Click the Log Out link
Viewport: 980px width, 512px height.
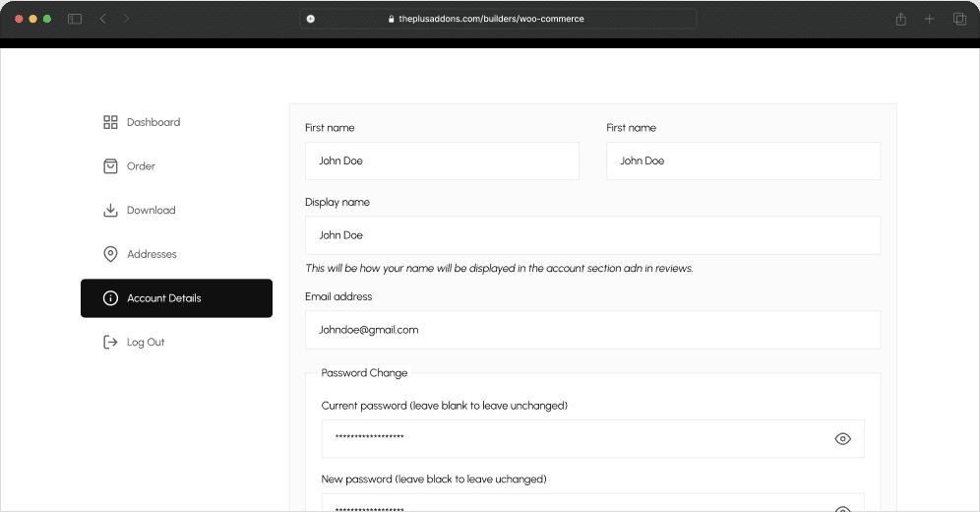(x=146, y=343)
